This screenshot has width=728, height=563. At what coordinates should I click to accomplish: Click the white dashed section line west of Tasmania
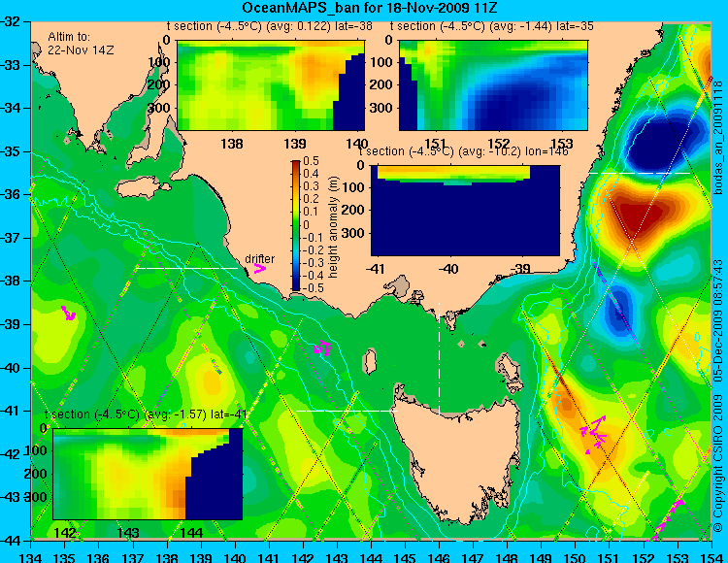pyautogui.click(x=347, y=411)
